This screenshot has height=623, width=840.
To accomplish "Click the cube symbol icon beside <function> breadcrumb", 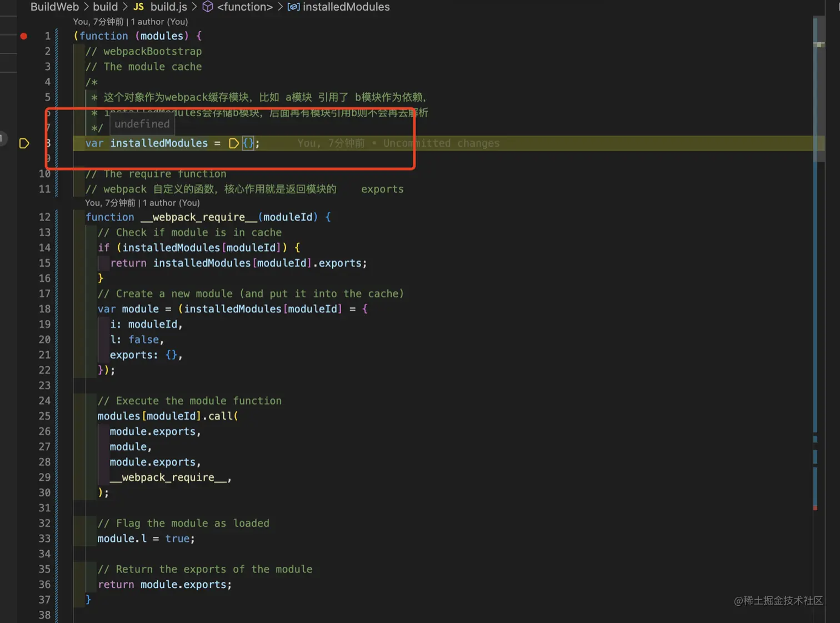I will [x=207, y=7].
